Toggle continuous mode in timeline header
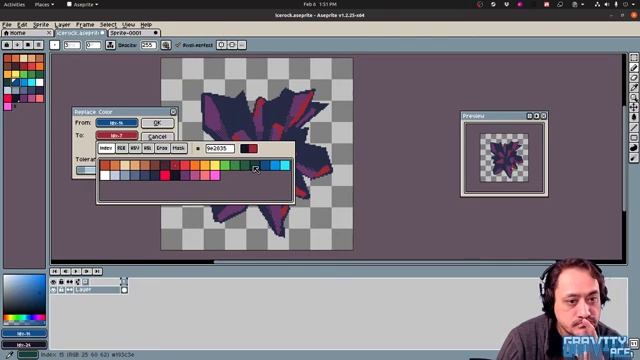The image size is (640, 360). click(69, 282)
